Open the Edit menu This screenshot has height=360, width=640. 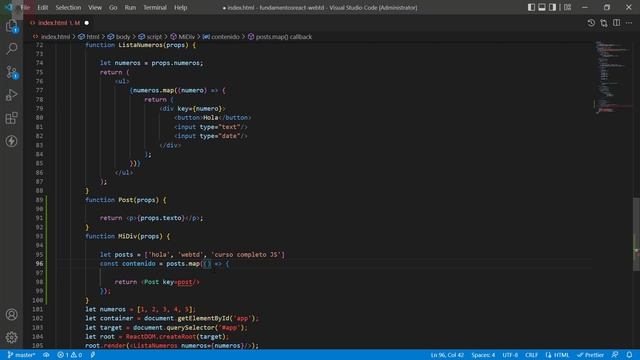[42, 7]
